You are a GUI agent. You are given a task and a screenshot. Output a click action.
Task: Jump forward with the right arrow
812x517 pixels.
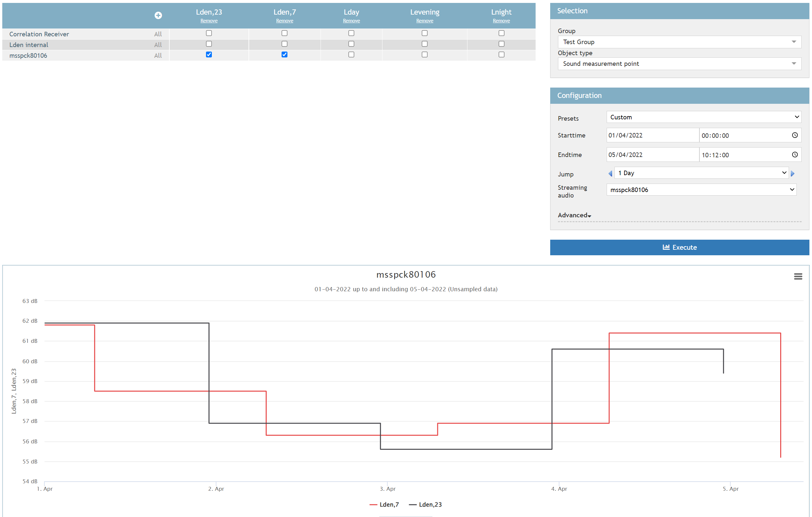(793, 174)
